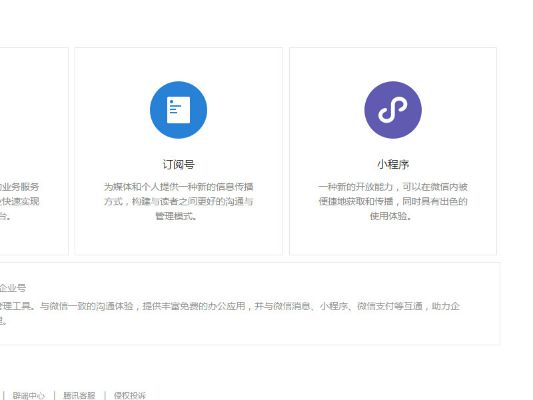Screen dimensions: 533x400
Task: Click the partially visible card with 业务服务 text
Action: pos(34,151)
